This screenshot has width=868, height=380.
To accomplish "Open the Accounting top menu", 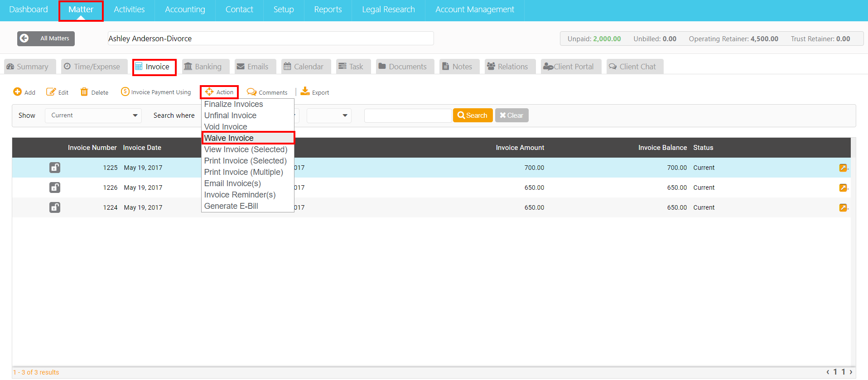I will point(185,10).
